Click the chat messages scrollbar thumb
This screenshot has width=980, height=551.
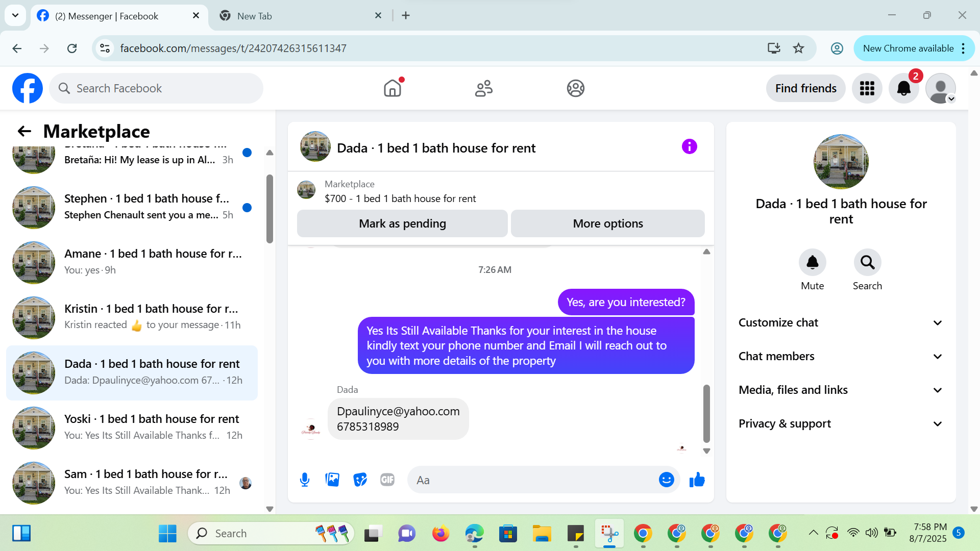(706, 414)
